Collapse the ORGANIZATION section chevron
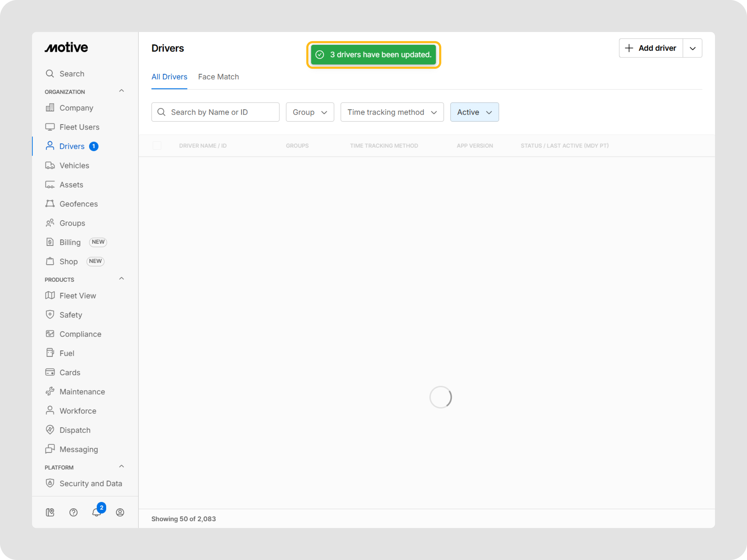747x560 pixels. (121, 90)
